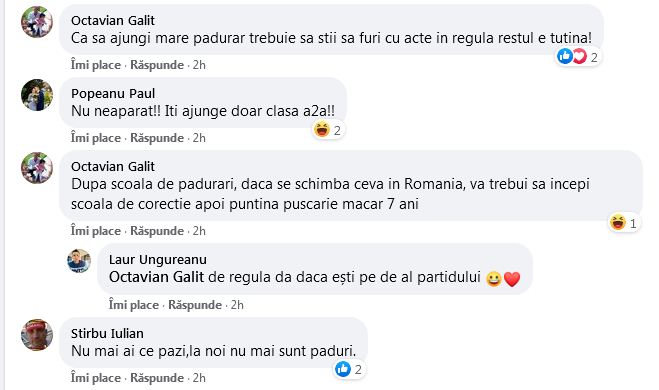Viewport: 659px width, 390px height.
Task: Click the laughing reaction on Popeanu Paul's comment
Action: pyautogui.click(x=322, y=129)
